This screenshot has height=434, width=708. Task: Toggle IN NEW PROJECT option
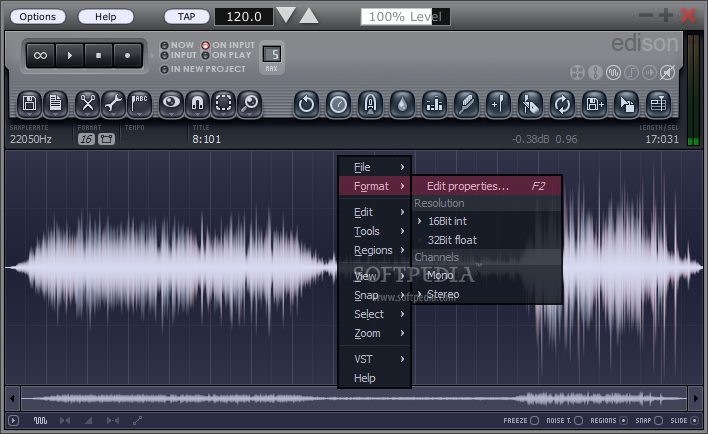tap(203, 69)
